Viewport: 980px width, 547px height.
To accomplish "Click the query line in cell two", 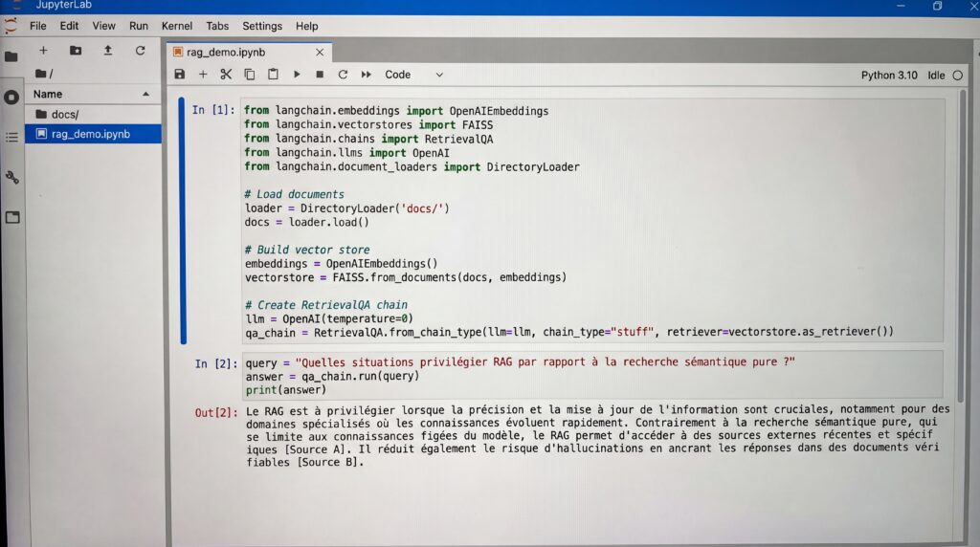I will (x=520, y=362).
